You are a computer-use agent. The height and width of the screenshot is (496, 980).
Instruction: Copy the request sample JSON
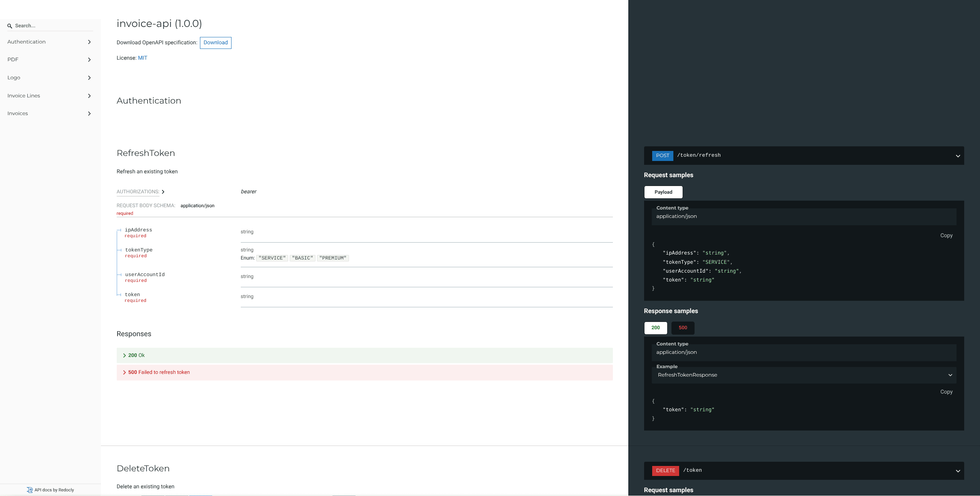pyautogui.click(x=946, y=236)
